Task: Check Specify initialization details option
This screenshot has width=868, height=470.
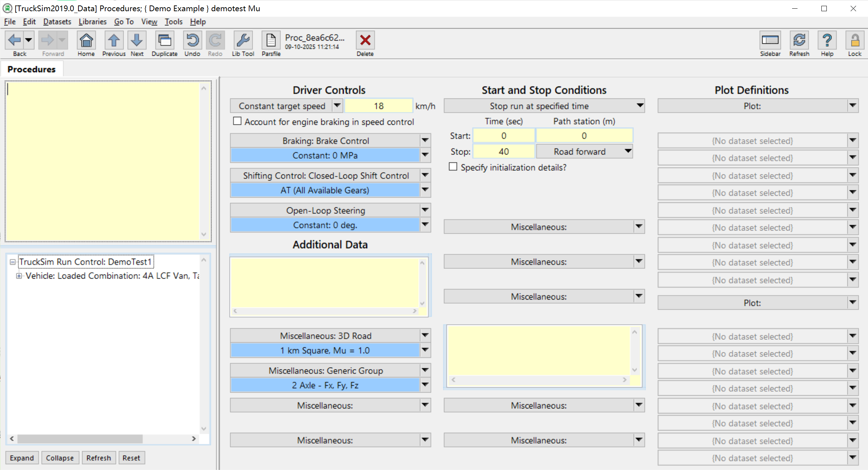Action: coord(453,167)
